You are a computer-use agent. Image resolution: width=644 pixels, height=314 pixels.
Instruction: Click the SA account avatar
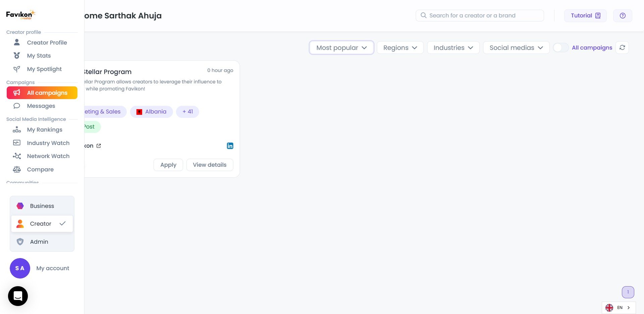[20, 268]
